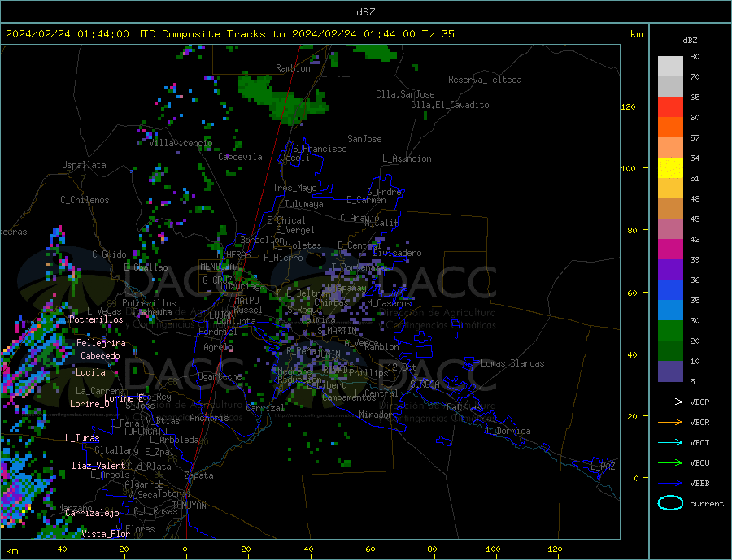Click the Uspallata map label
Viewport: 732px width, 560px height.
click(84, 165)
